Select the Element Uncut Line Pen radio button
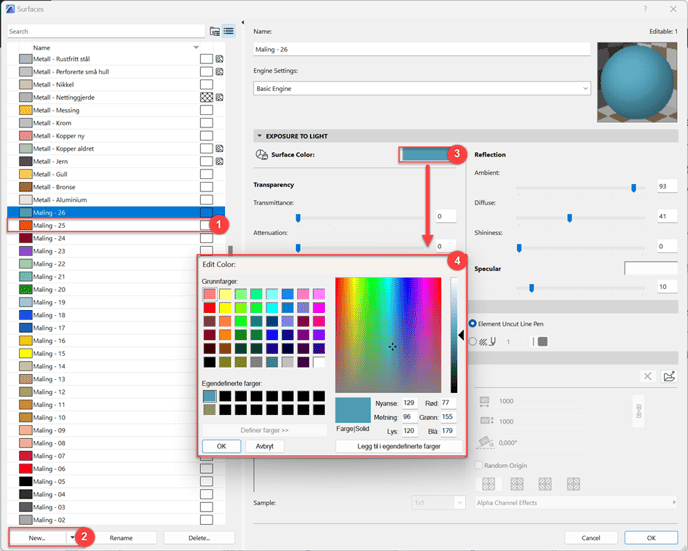Screen dimensions: 688x551 coord(473,323)
